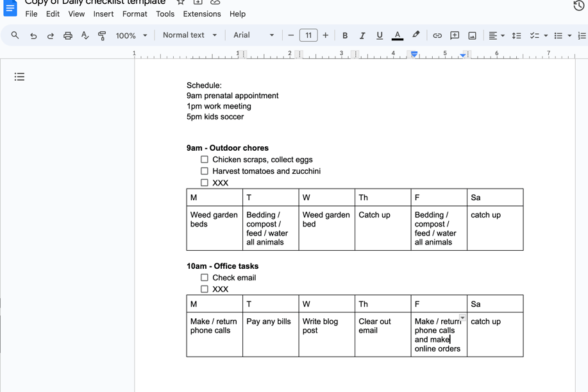Click the 1pm work meeting line

(x=219, y=106)
